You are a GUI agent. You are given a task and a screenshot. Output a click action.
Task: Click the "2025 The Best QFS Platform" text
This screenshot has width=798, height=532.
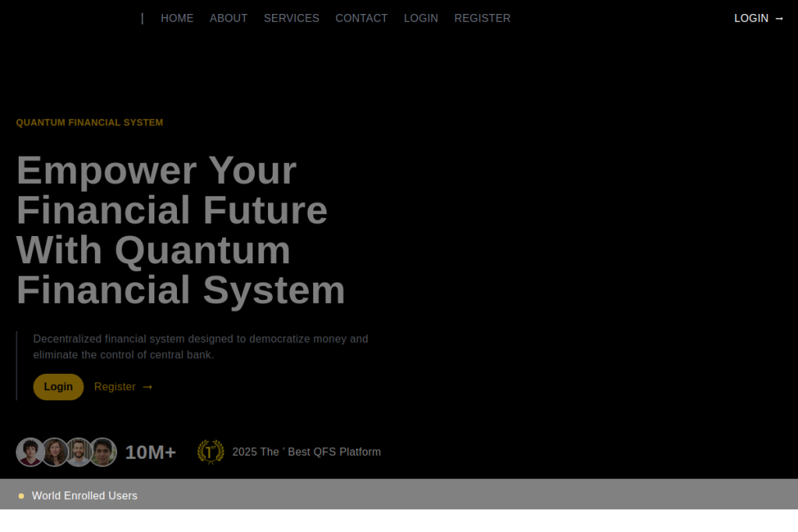click(306, 452)
